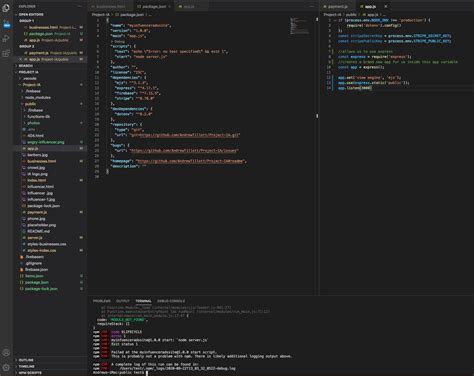Click the placeholder.png image icon
This screenshot has width=474, height=376.
click(24, 225)
